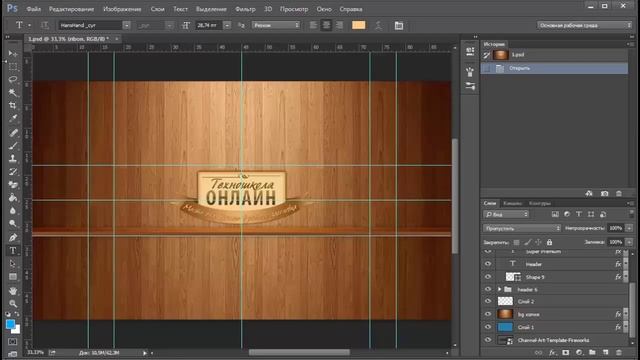Select the Dodge tool
640x360 pixels.
click(x=13, y=224)
